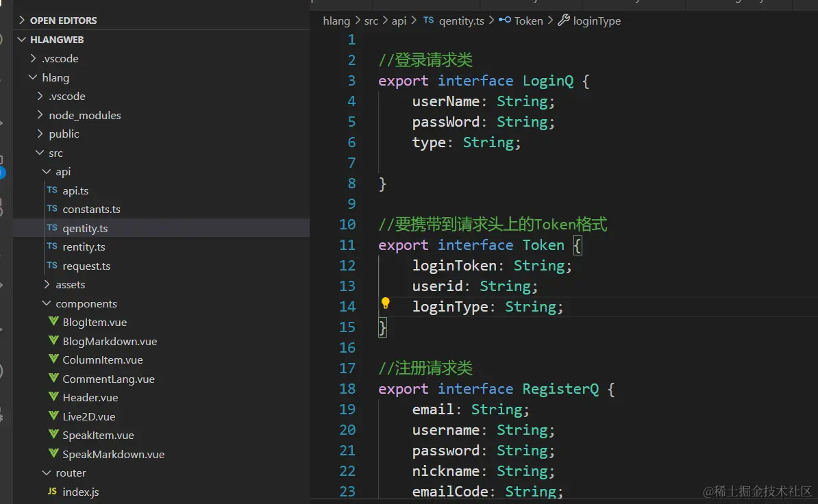This screenshot has width=818, height=504.
Task: Click the passWord property on line 5
Action: [x=445, y=122]
